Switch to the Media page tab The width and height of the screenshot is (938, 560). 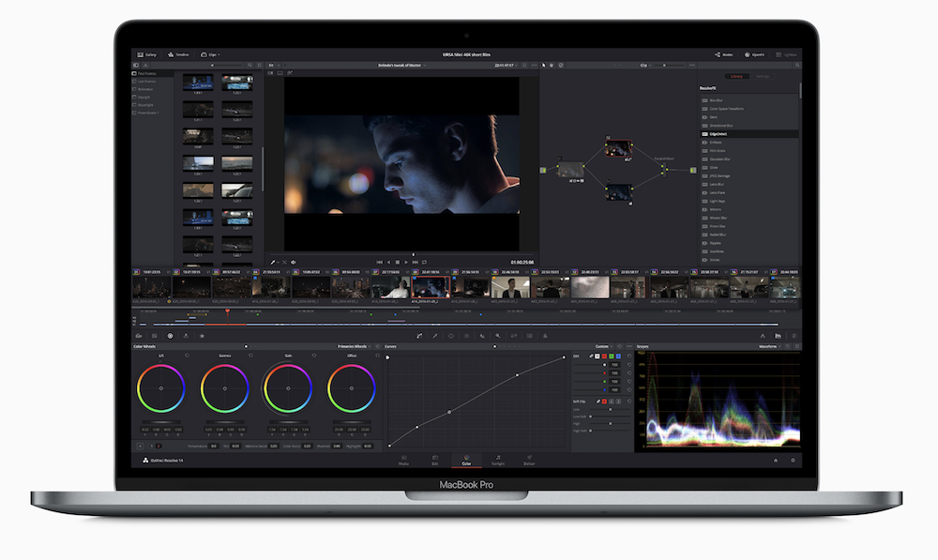coord(403,460)
